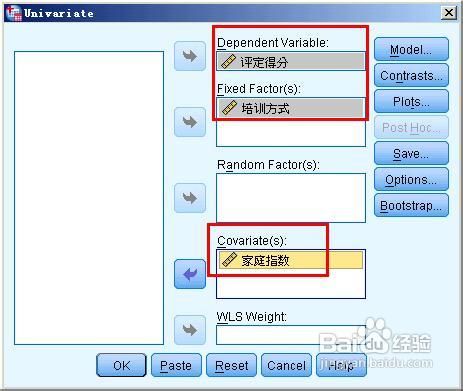Image resolution: width=463 pixels, height=391 pixels.
Task: Click the WLS Weight transfer arrow
Action: pos(190,330)
